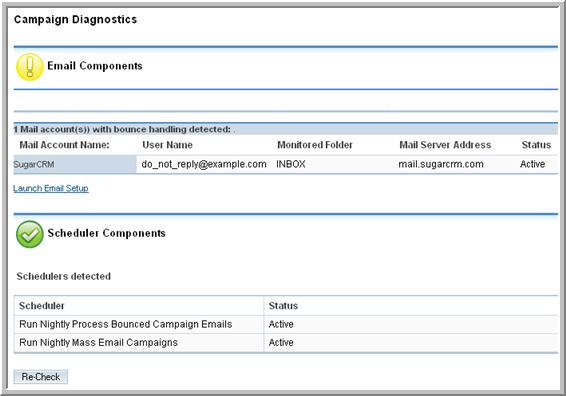
Task: Click the Scheduler column header
Action: (42, 306)
